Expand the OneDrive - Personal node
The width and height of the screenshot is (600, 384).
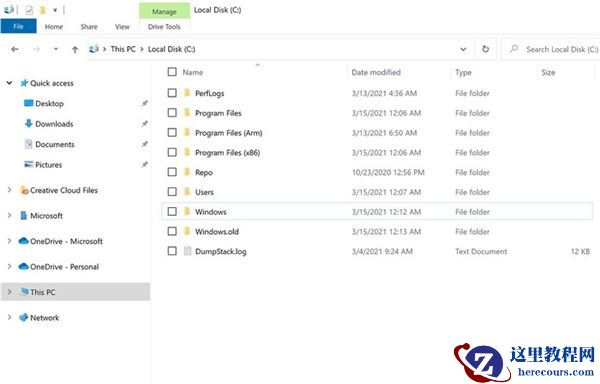[x=9, y=267]
